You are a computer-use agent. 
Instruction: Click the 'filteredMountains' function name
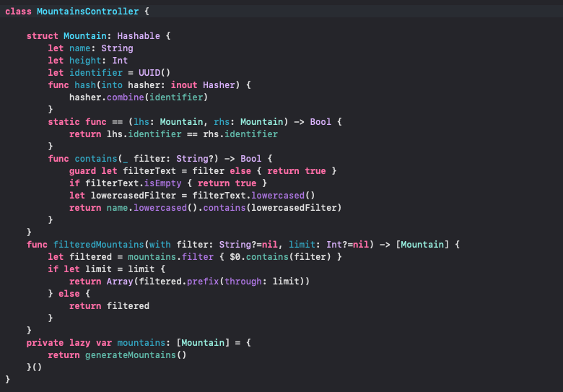pyautogui.click(x=98, y=245)
